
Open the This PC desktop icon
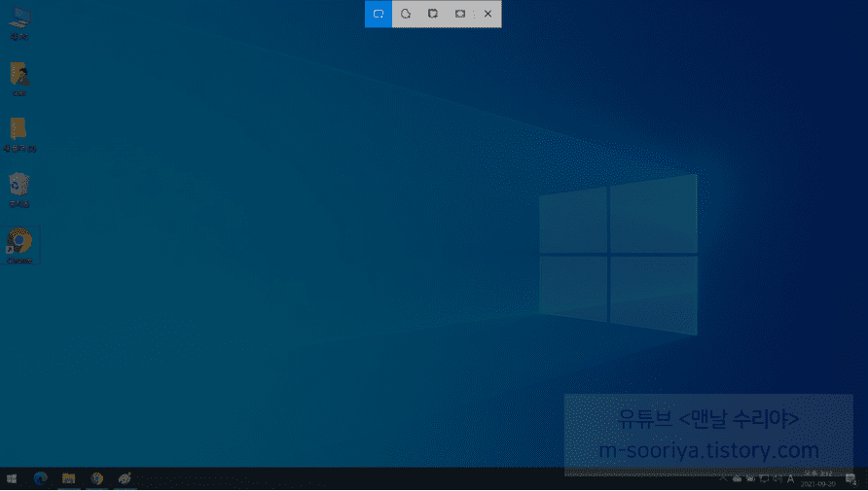click(x=19, y=23)
